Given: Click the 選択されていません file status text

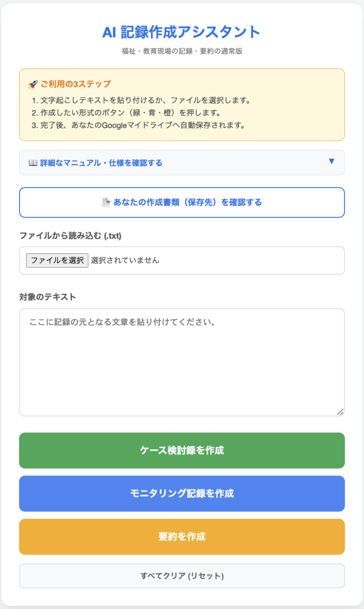Looking at the screenshot, I should pos(125,261).
